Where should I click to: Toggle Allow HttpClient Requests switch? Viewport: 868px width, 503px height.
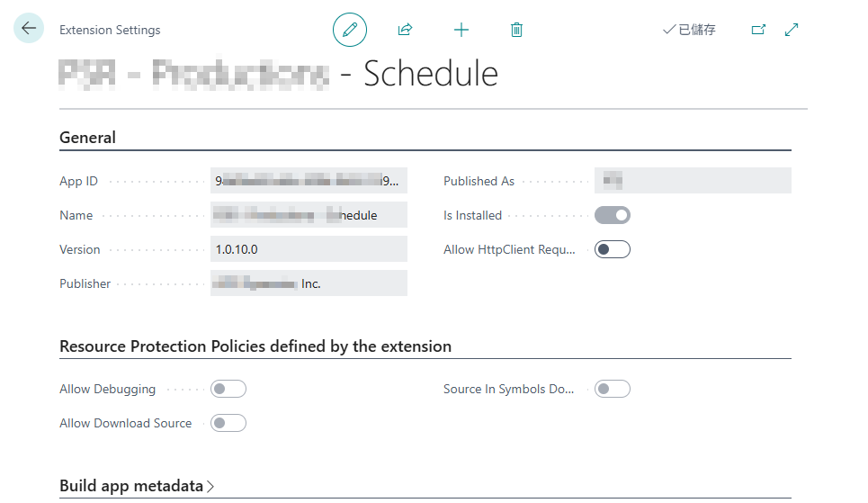[612, 249]
